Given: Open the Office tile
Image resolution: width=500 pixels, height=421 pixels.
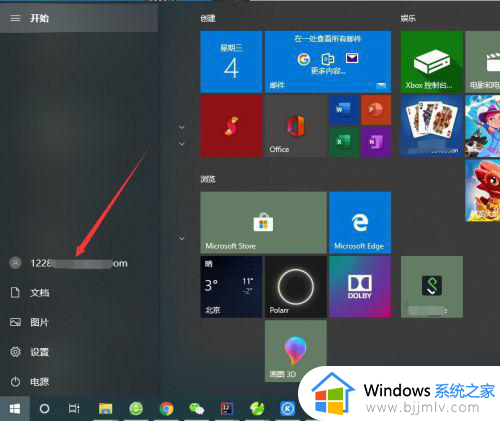Looking at the screenshot, I should 296,126.
